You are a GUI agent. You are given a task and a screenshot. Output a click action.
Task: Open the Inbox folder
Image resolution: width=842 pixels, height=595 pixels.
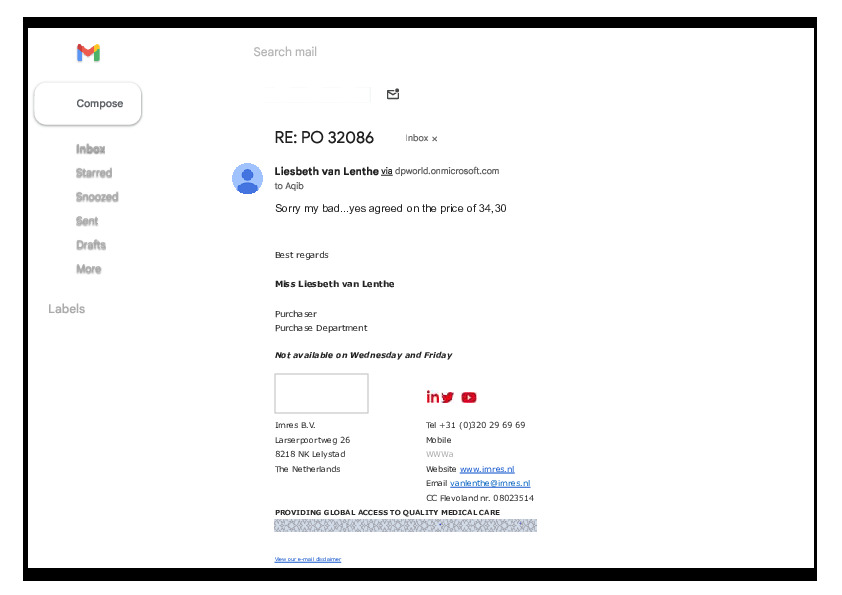coord(91,149)
